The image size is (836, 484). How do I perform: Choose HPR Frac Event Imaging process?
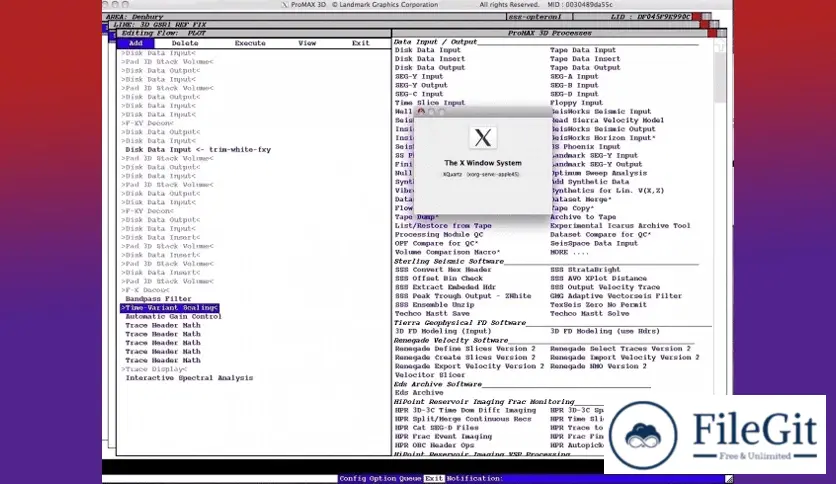pos(443,437)
